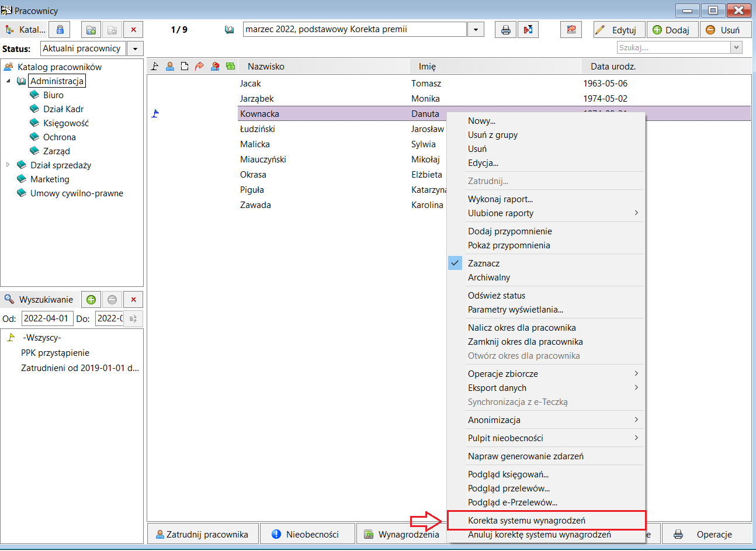Toggle the Archiwalny option in the context menu
756x551 pixels.
(489, 278)
